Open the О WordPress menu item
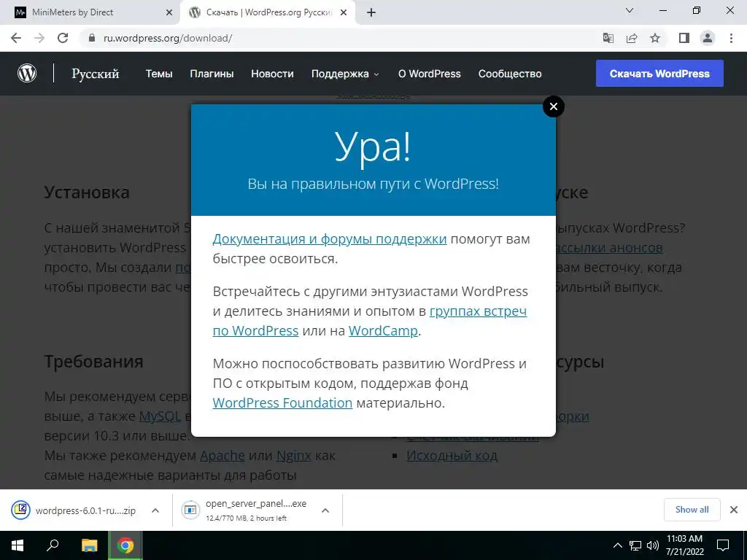Screen dimensions: 747x560 429,74
